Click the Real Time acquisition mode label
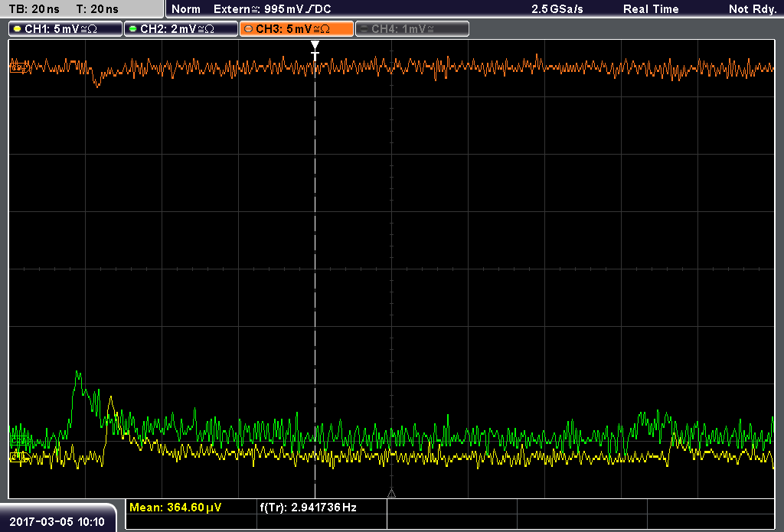This screenshot has width=784, height=532. click(651, 9)
